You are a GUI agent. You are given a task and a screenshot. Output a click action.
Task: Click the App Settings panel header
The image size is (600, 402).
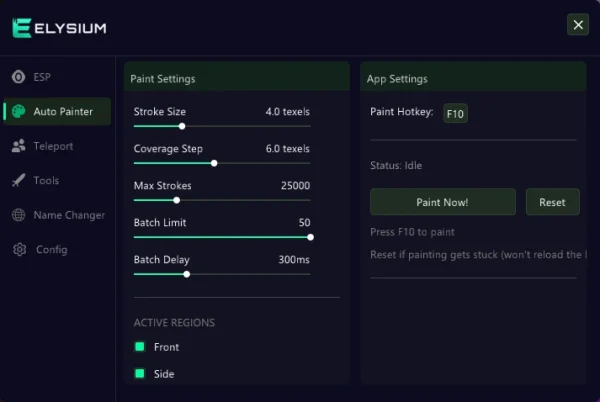point(473,78)
